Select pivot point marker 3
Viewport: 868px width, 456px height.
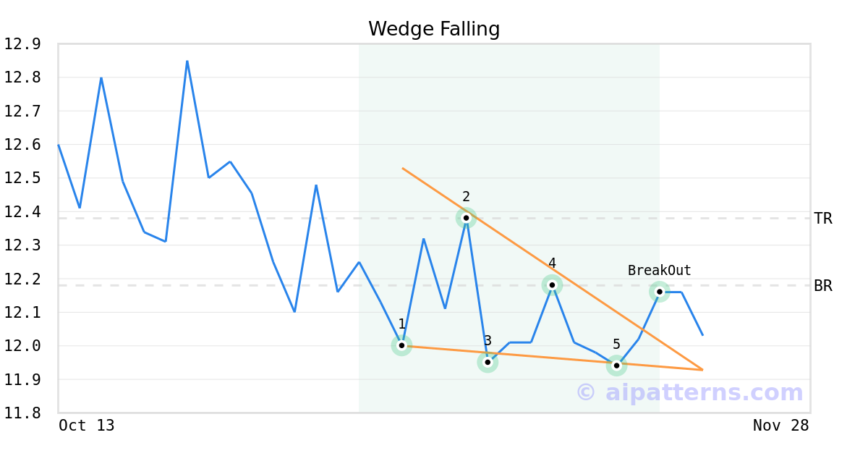coord(488,362)
